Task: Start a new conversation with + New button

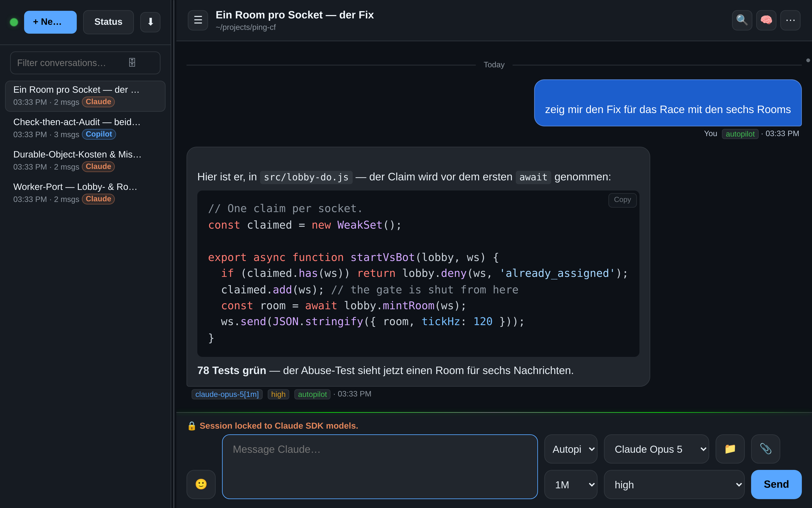Action: [50, 22]
